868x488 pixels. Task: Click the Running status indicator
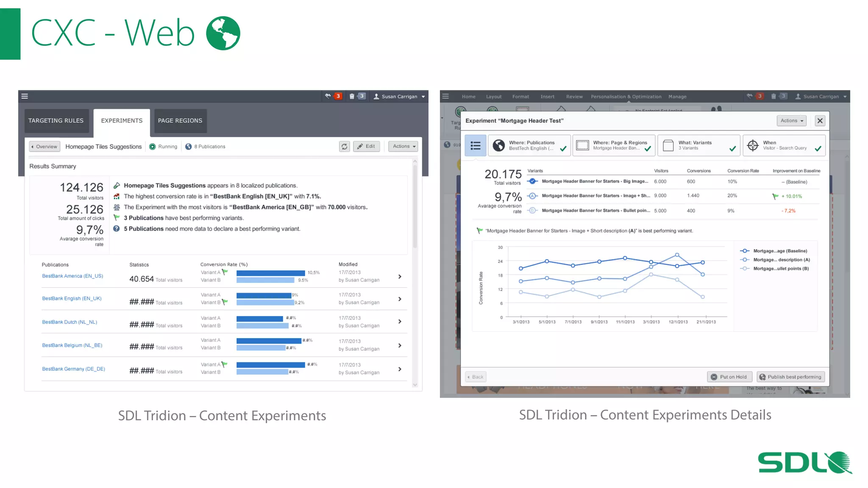pyautogui.click(x=163, y=147)
